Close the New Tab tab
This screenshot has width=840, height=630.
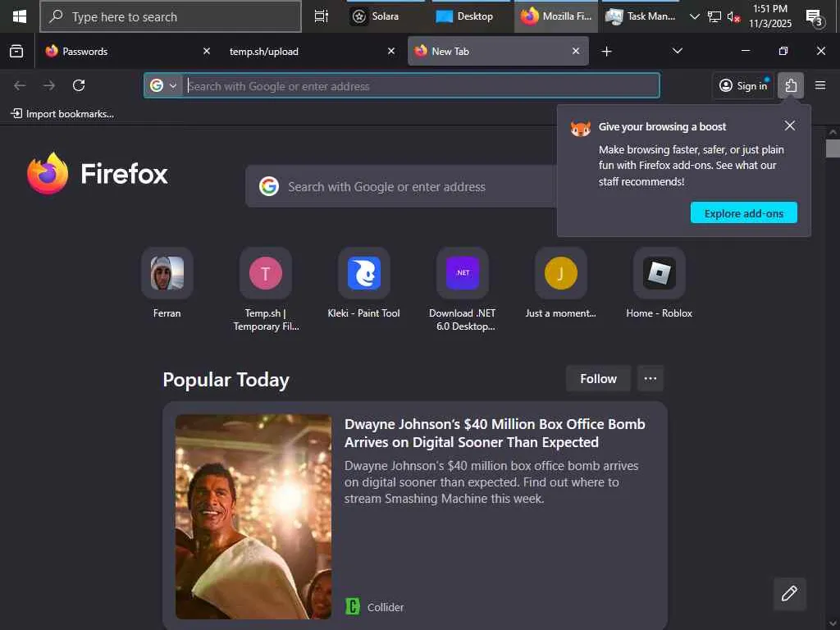point(575,51)
